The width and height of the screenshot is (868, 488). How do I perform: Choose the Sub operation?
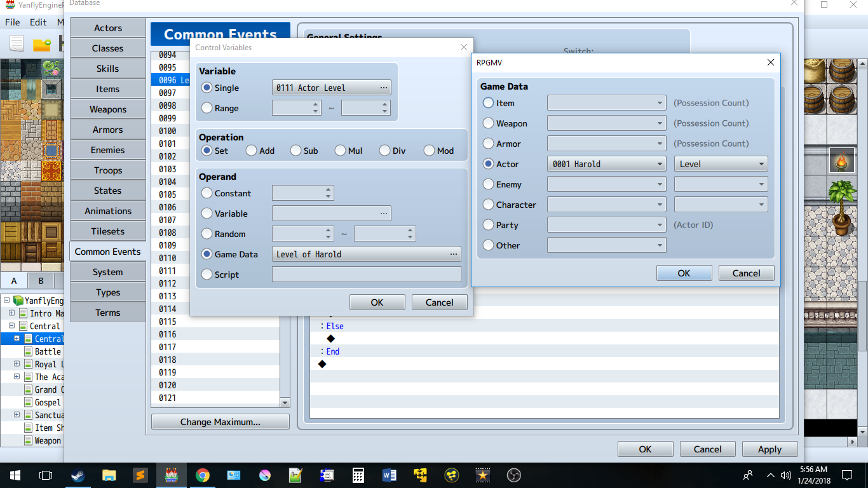pos(295,151)
